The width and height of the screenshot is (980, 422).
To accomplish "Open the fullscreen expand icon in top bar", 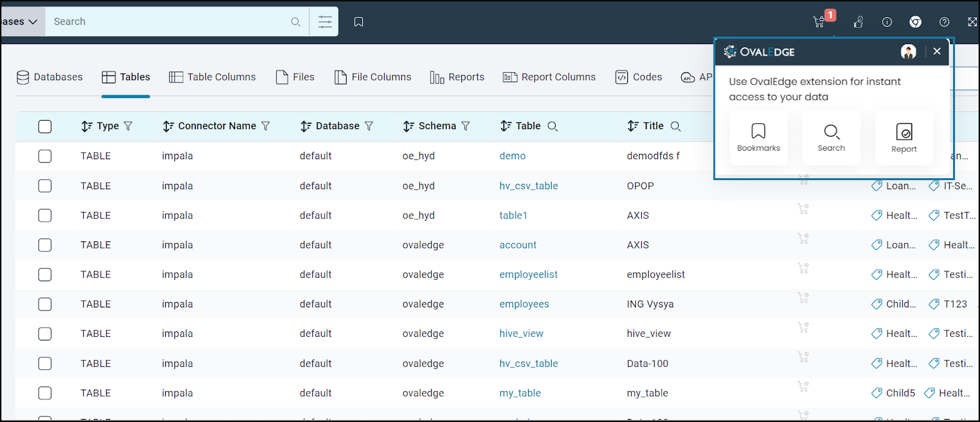I will [x=972, y=22].
